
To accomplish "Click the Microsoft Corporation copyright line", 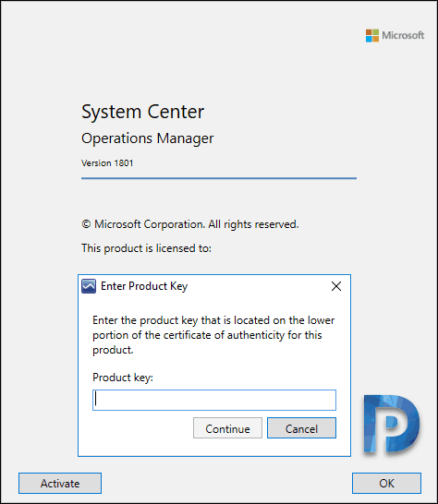I will (x=190, y=224).
